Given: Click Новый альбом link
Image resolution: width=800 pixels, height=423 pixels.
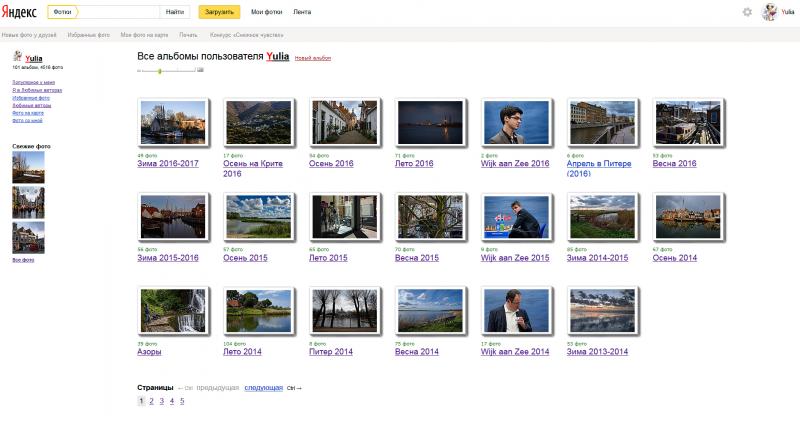Looking at the screenshot, I should tap(313, 58).
